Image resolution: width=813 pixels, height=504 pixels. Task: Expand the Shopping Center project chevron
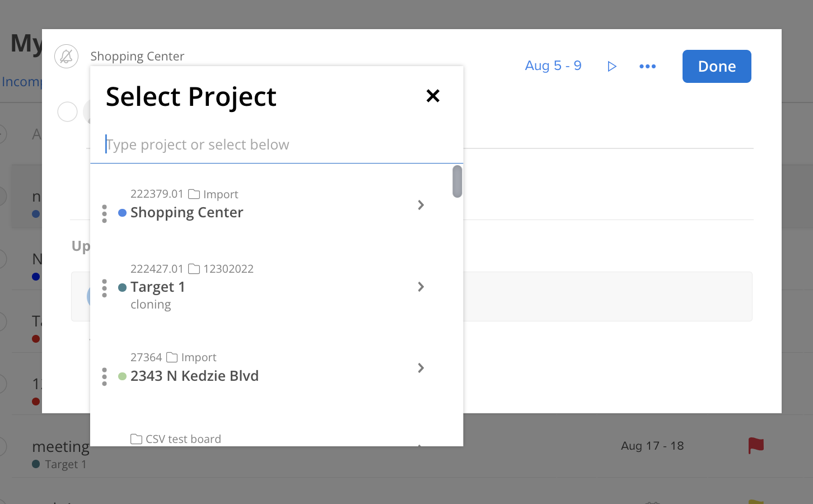click(x=420, y=205)
